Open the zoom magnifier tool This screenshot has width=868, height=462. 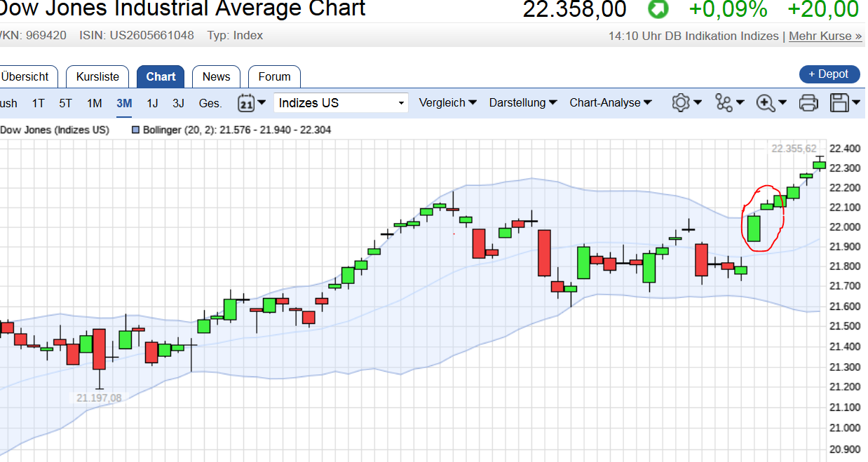766,103
